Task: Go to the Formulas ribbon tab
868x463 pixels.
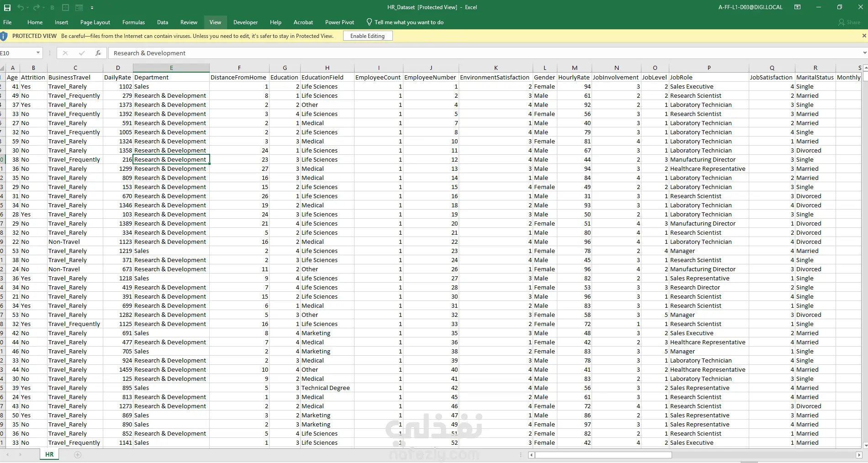Action: [x=133, y=22]
